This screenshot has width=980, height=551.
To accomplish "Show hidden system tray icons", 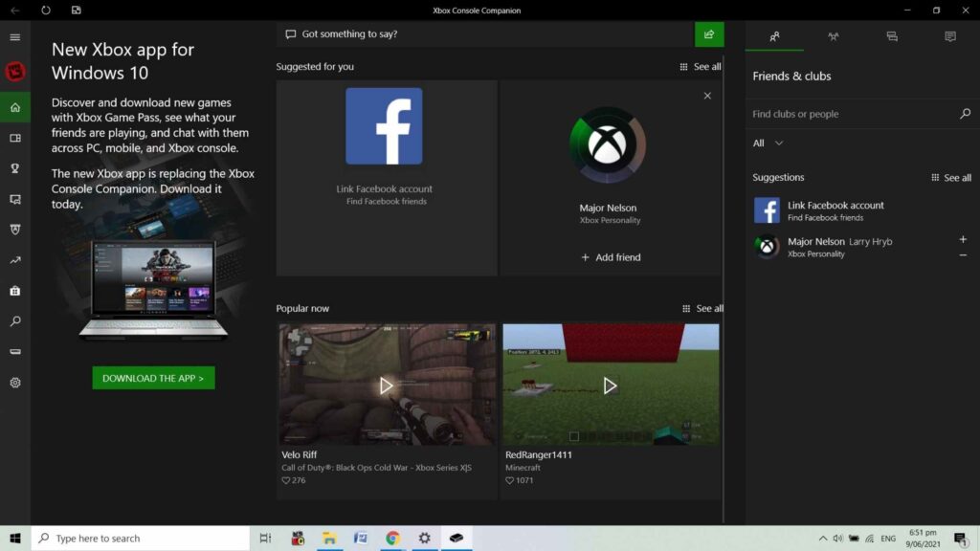I will point(822,538).
